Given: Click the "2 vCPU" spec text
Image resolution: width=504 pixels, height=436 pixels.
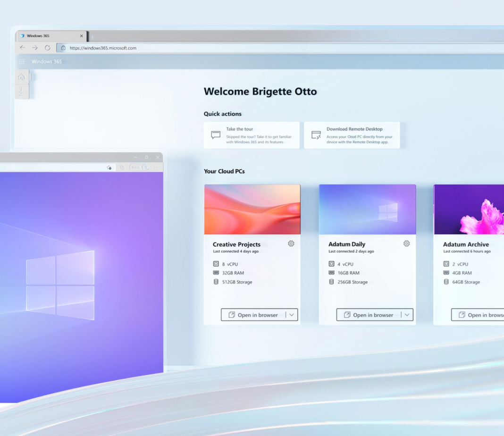Looking at the screenshot, I should [x=460, y=264].
